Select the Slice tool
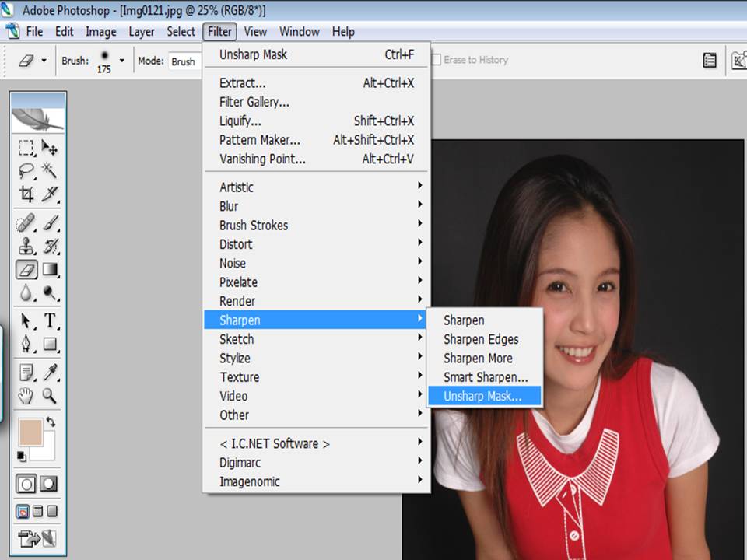 tap(50, 194)
